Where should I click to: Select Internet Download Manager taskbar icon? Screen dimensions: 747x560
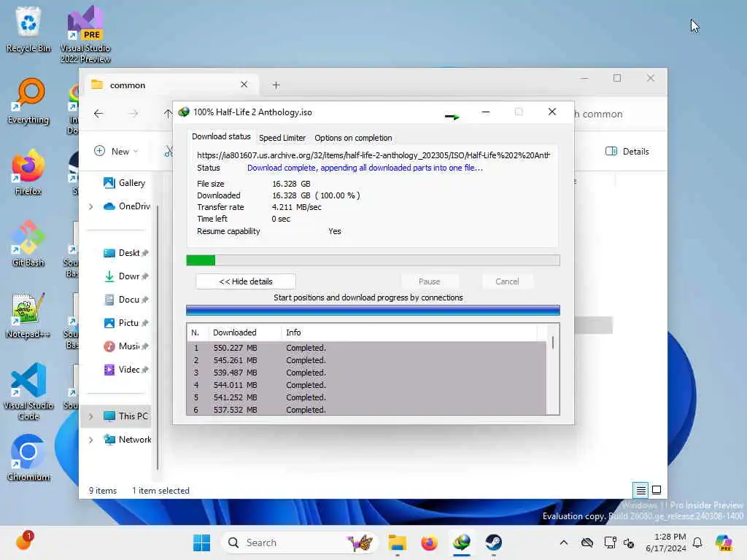tap(462, 542)
